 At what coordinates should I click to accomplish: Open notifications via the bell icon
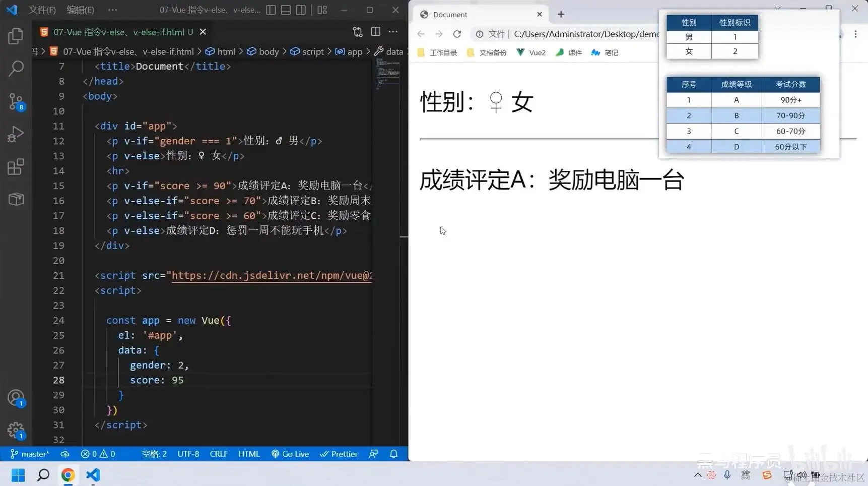(393, 454)
